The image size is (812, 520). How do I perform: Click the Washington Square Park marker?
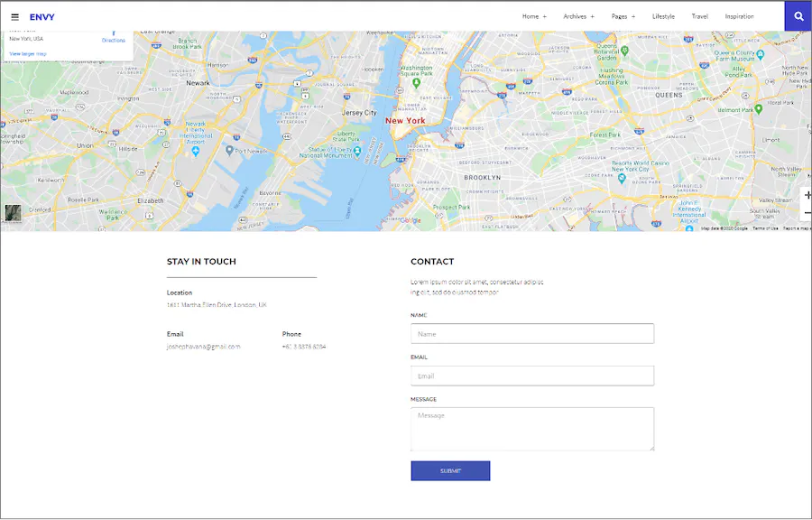click(416, 82)
